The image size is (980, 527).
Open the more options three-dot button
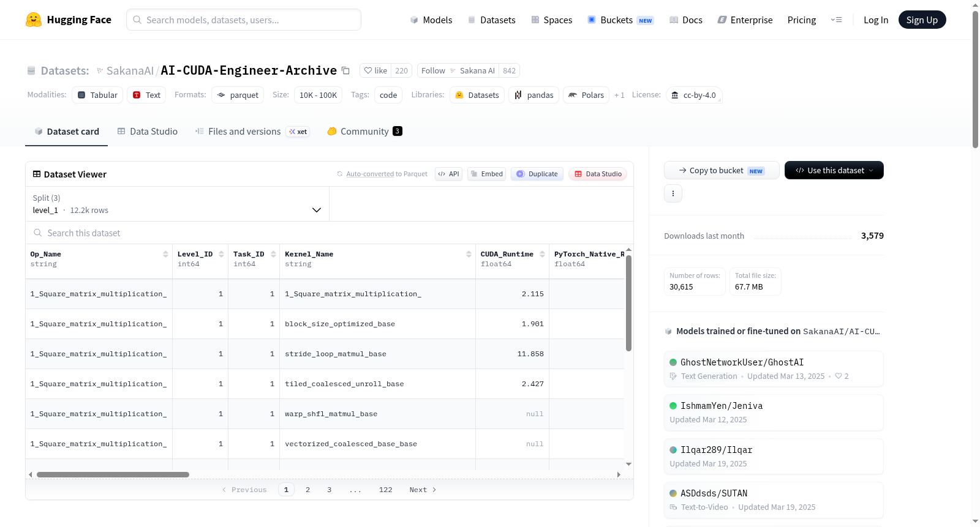[673, 193]
